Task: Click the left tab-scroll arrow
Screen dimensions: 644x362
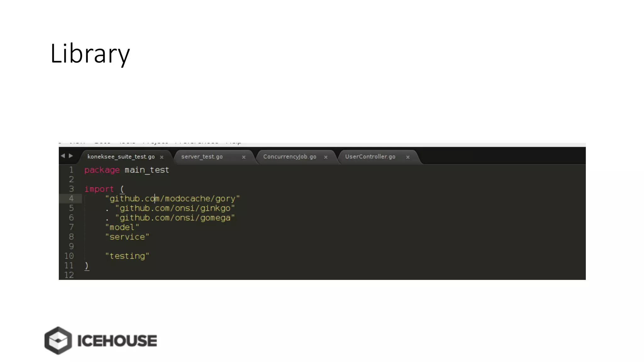Action: [x=63, y=156]
